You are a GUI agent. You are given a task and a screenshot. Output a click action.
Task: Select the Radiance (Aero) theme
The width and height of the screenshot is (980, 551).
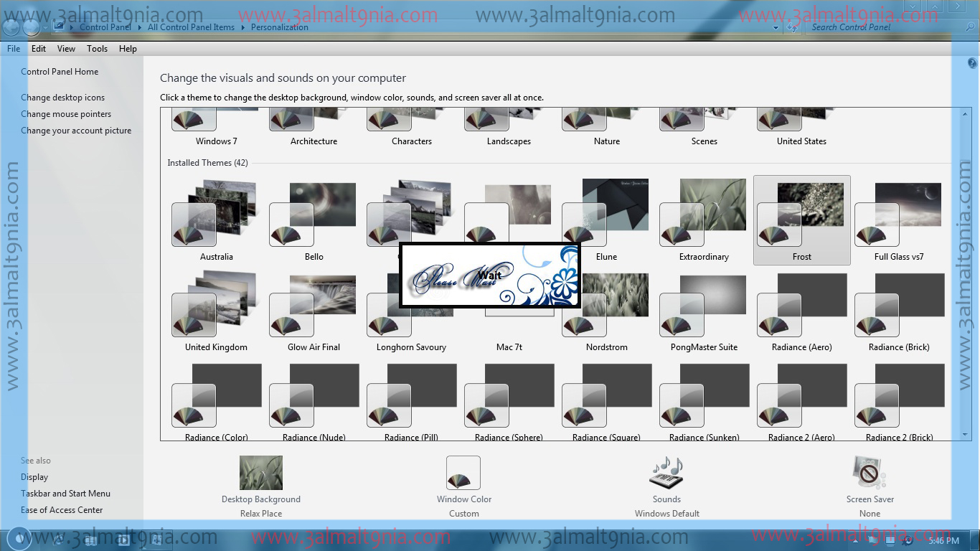[x=801, y=311]
